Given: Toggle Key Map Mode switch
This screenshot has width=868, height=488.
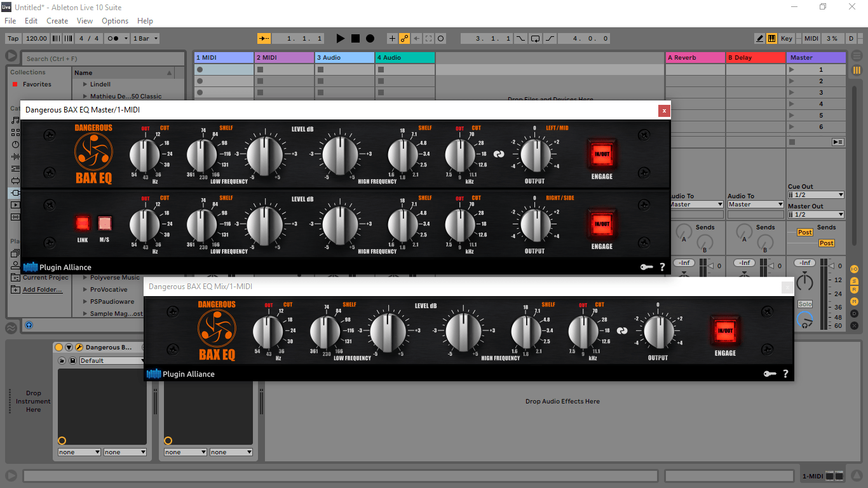Looking at the screenshot, I should coord(787,39).
